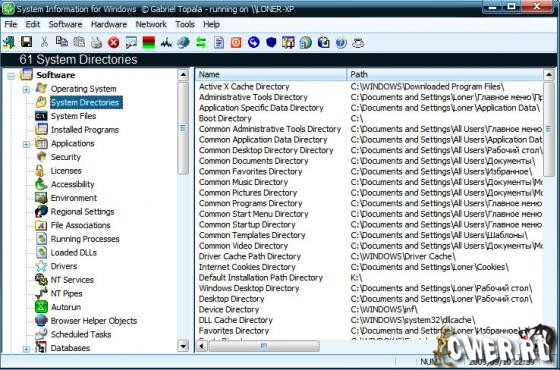Click the blue shield toolbar icon

271,43
